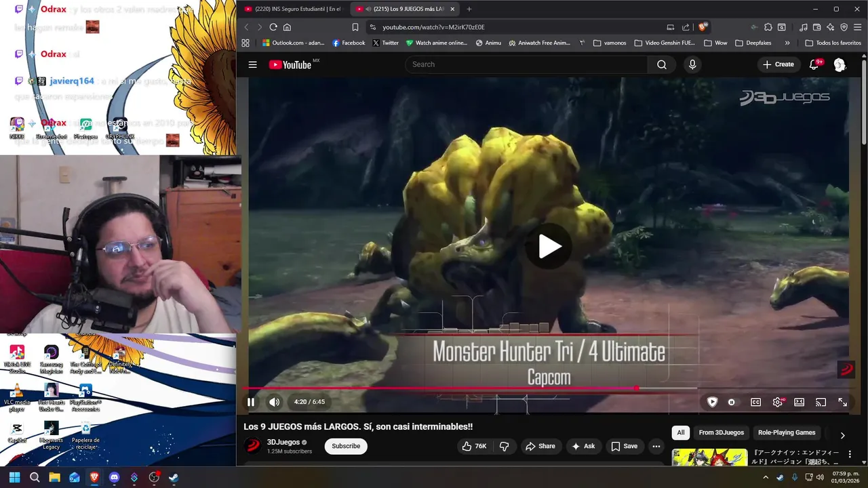Open recommended Arknights video thumbnail
Screen dimensions: 868x488
709,457
